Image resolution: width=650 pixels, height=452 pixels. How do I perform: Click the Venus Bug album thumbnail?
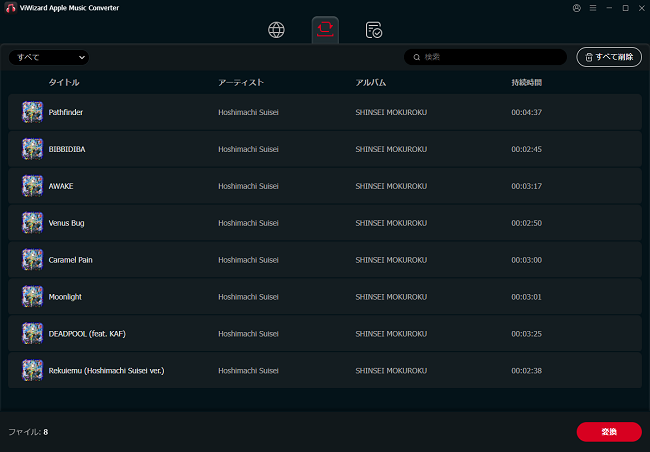pos(32,223)
